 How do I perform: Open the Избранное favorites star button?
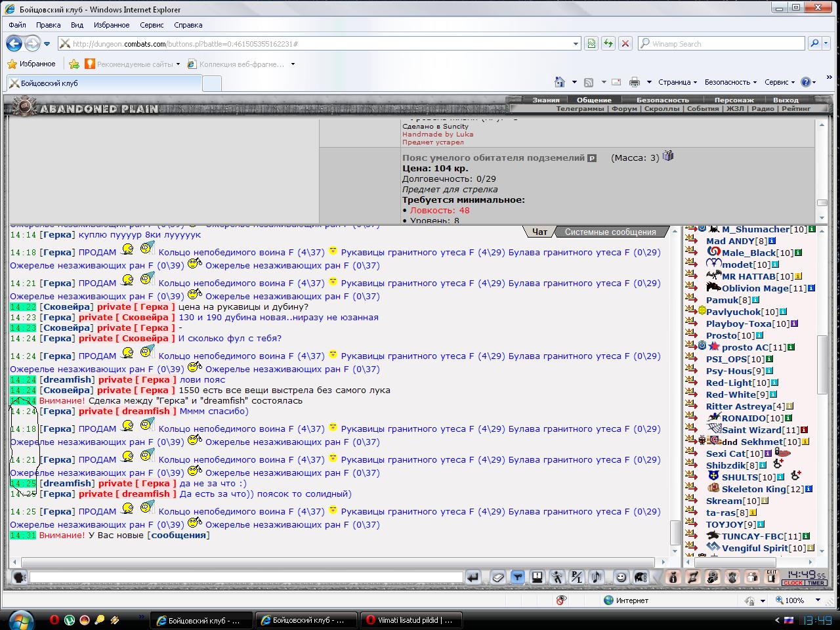31,64
